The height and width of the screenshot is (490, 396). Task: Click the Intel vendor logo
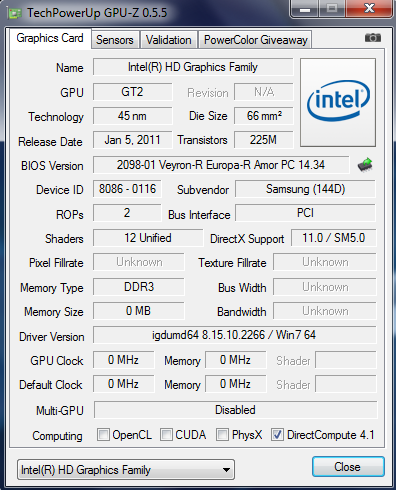tap(338, 102)
